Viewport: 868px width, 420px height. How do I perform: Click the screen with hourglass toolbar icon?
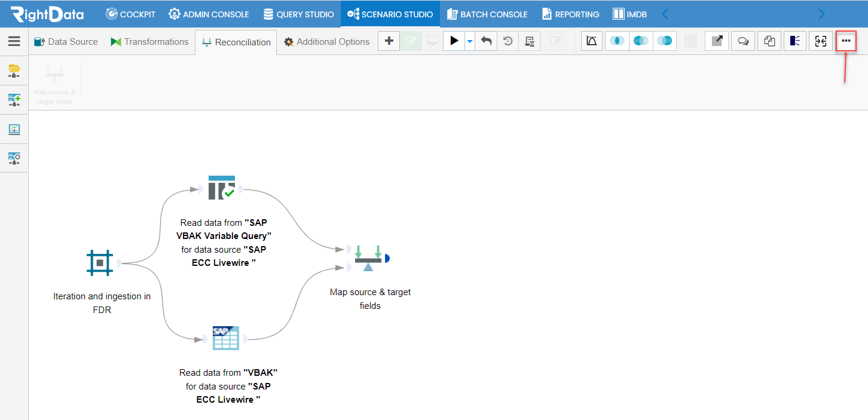(x=529, y=41)
